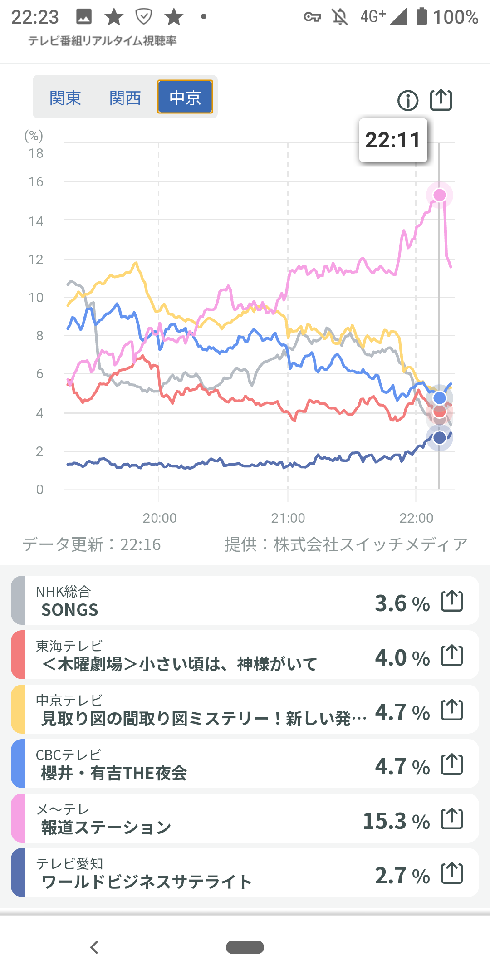The width and height of the screenshot is (490, 980).
Task: Share the メ～テレ 報道ステーション rating
Action: pos(452,819)
